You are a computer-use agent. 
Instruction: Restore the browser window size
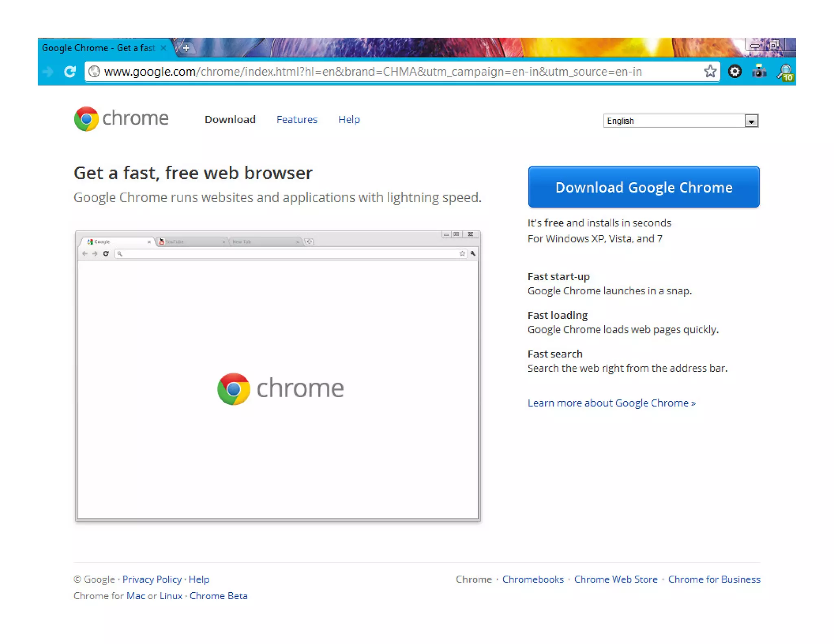click(774, 45)
